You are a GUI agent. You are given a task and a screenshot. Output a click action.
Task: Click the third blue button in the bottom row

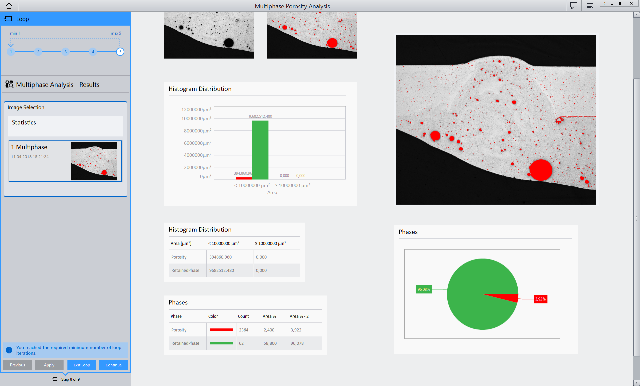point(82,365)
